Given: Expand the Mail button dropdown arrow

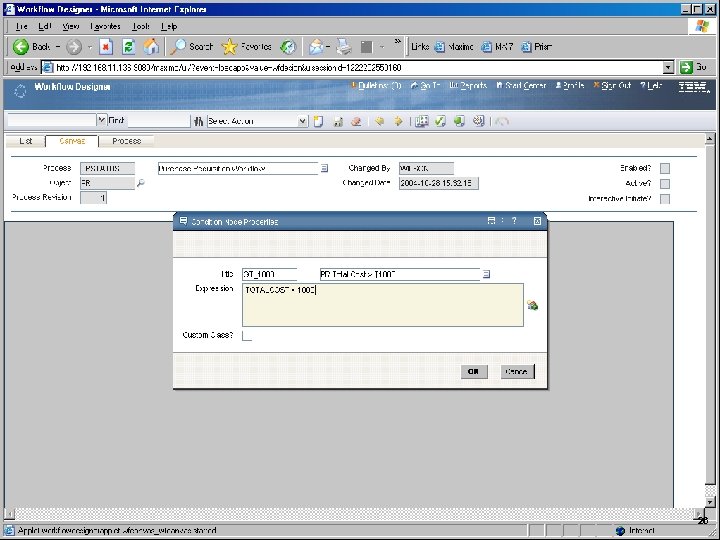Looking at the screenshot, I should [x=328, y=46].
